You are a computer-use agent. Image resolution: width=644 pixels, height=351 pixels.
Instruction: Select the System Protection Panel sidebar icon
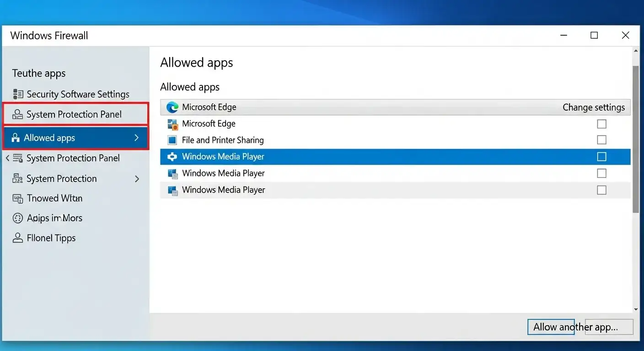18,114
